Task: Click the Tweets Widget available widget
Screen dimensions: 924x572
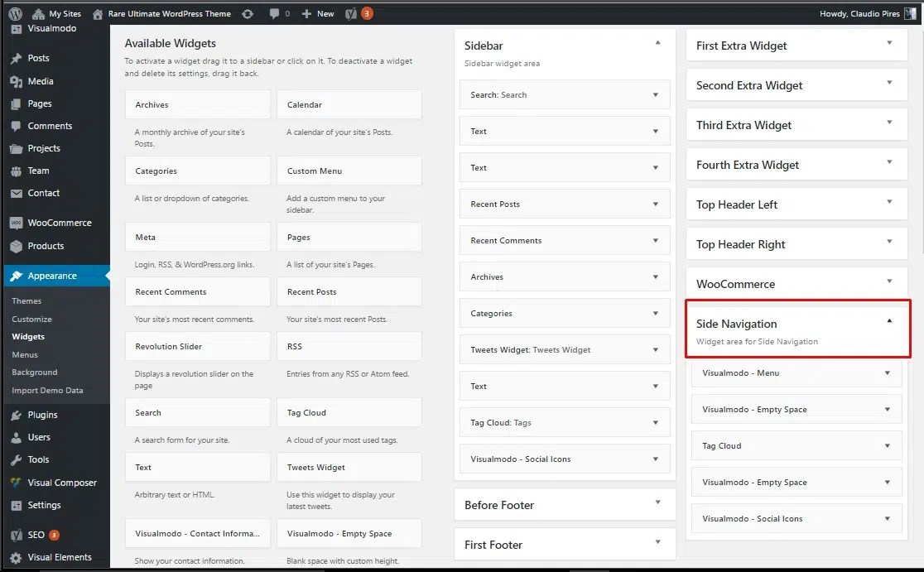Action: click(349, 468)
